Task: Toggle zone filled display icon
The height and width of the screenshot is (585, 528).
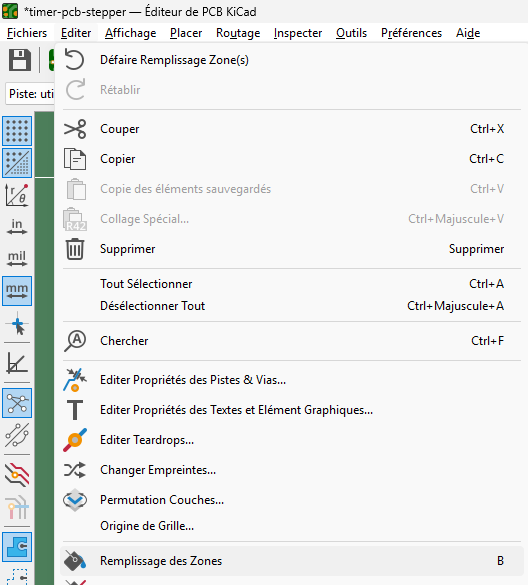Action: [17, 547]
